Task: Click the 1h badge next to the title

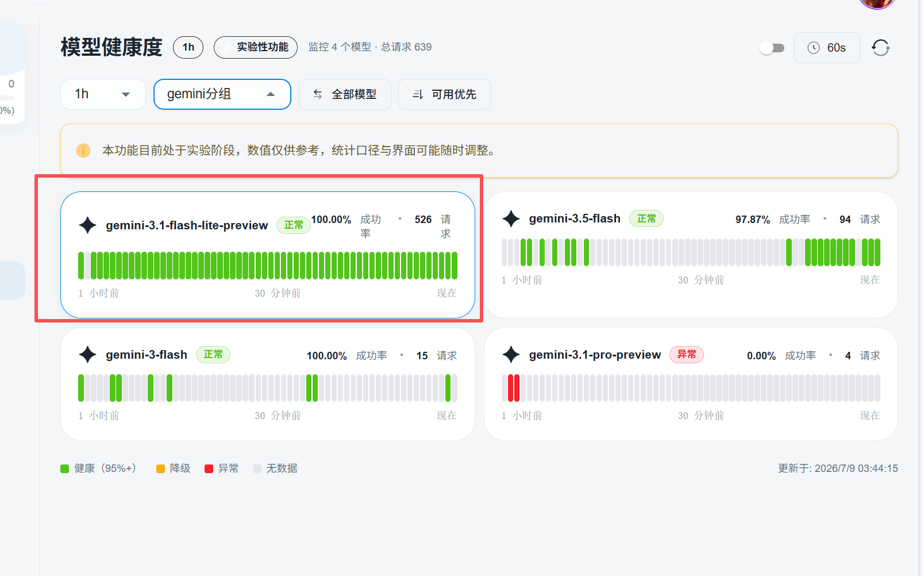Action: click(188, 47)
